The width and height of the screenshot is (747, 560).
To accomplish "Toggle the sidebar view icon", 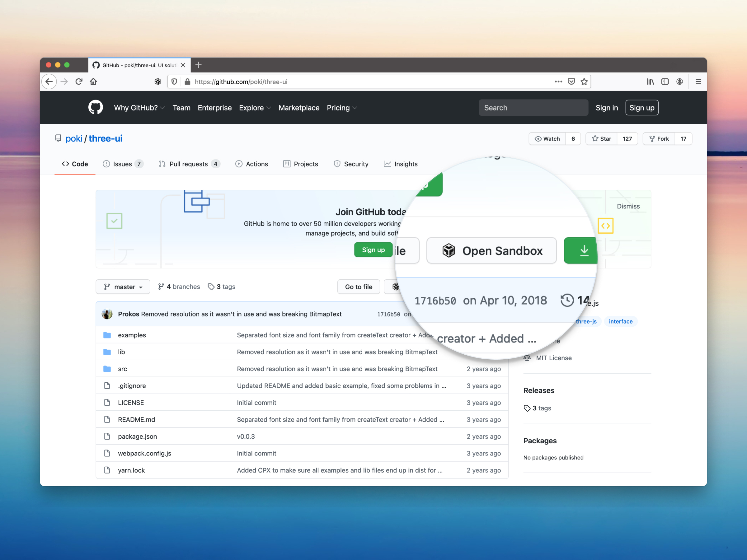I will (x=665, y=82).
